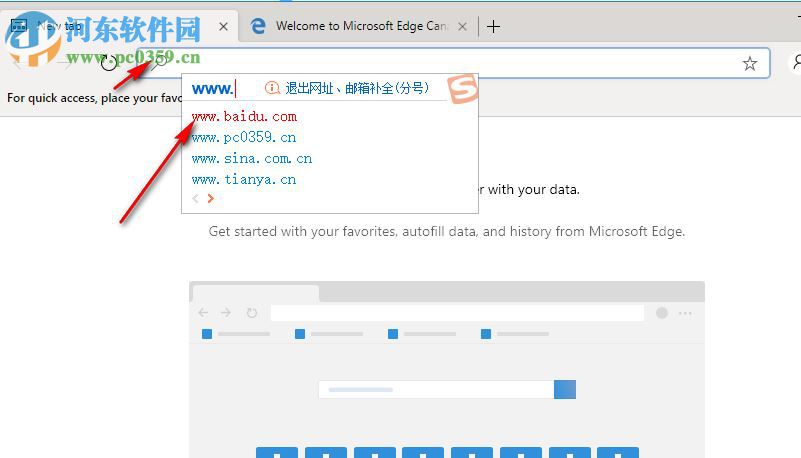801x458 pixels.
Task: Click the illustration's blue search button
Action: tap(565, 390)
